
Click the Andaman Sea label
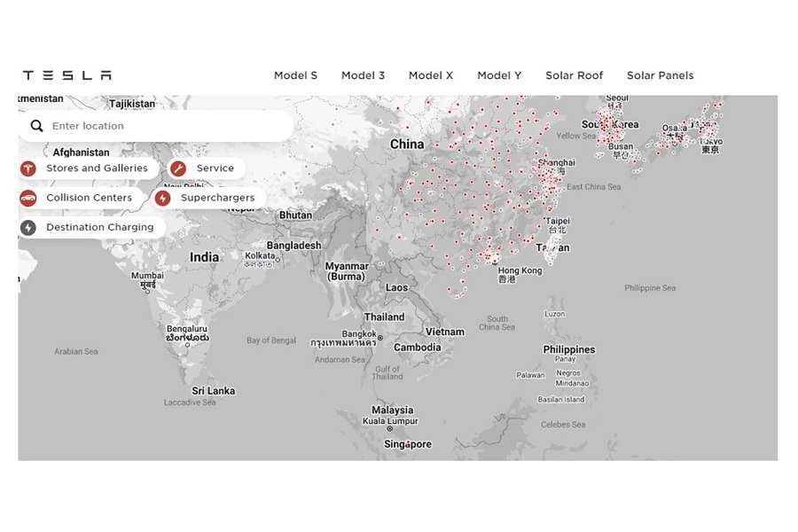point(340,359)
